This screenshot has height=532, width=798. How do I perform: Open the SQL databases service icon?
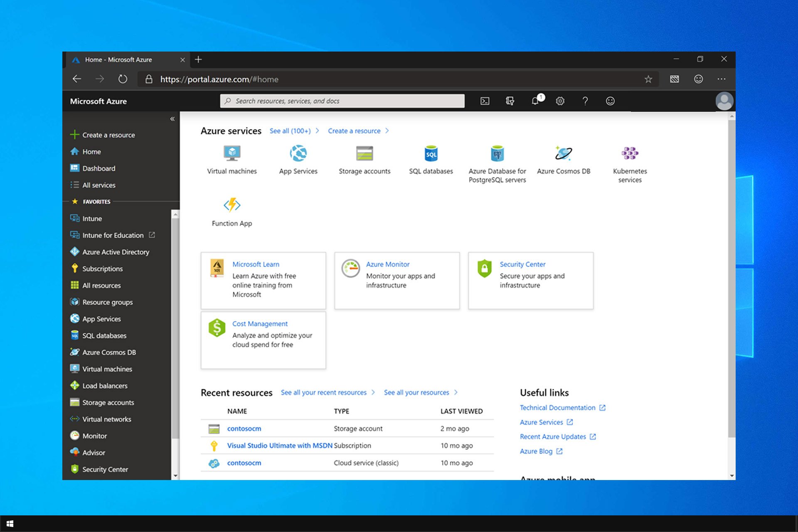431,153
